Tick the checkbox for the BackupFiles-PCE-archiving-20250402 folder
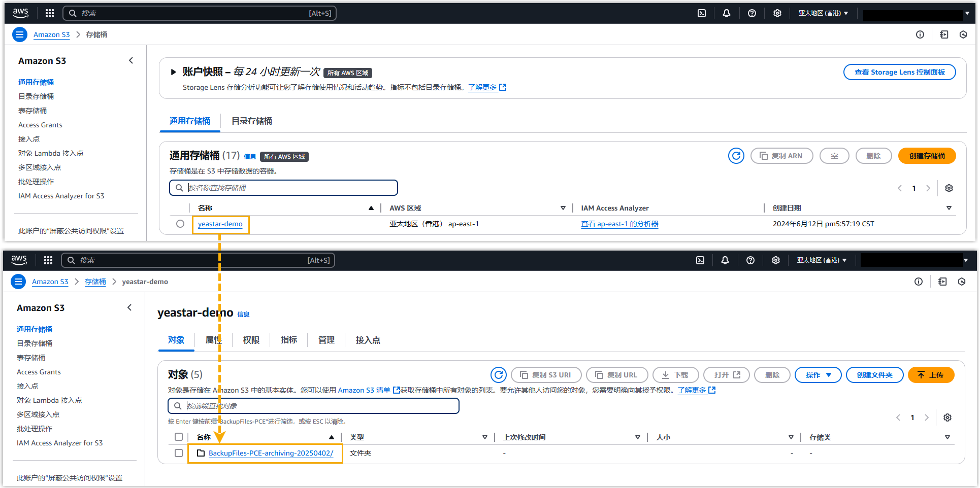 click(x=179, y=453)
